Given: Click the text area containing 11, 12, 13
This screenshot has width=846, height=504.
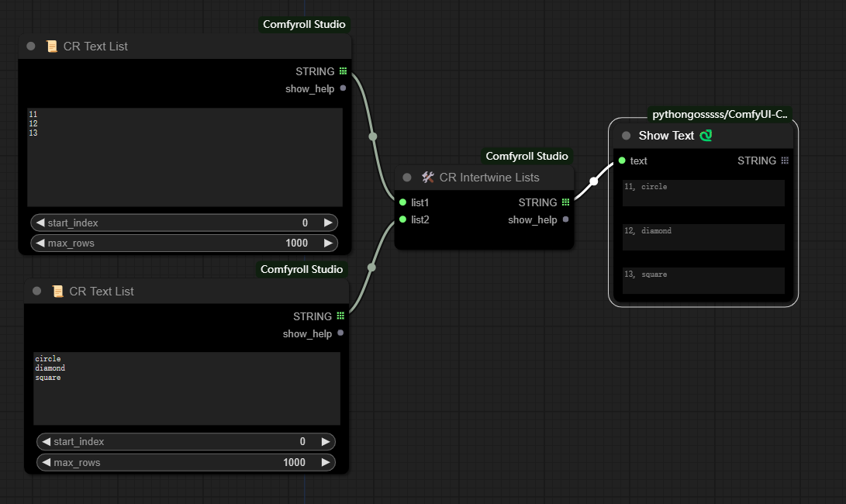Looking at the screenshot, I should point(185,157).
